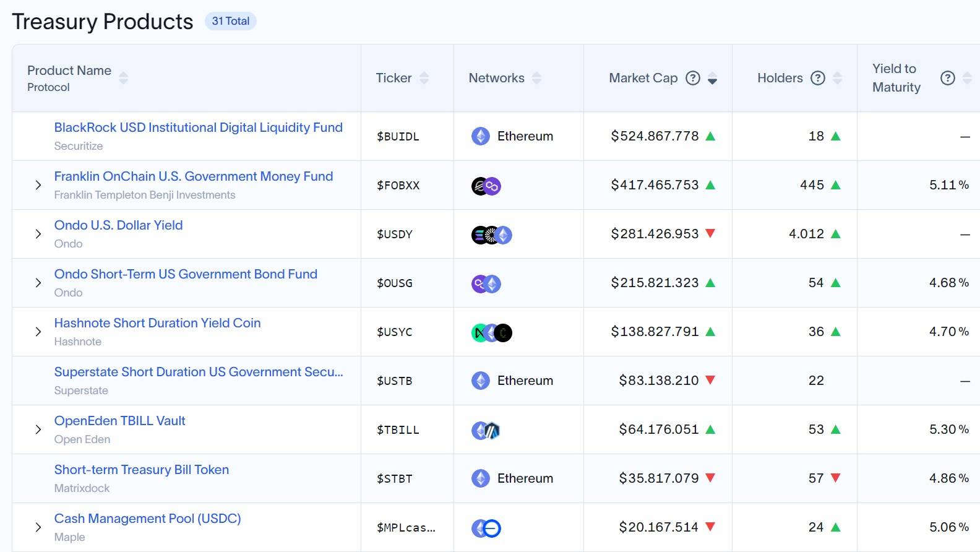
Task: Click green up arrow beside 4.012 holders
Action: point(836,234)
